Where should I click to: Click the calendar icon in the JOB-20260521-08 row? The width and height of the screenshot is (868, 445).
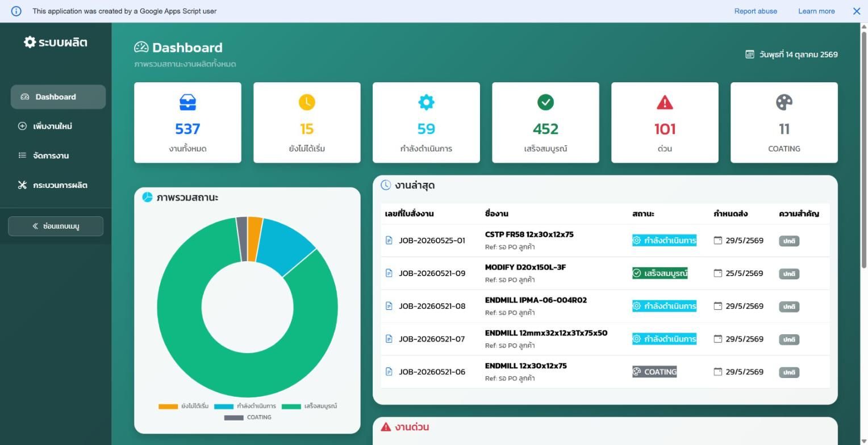pyautogui.click(x=718, y=306)
